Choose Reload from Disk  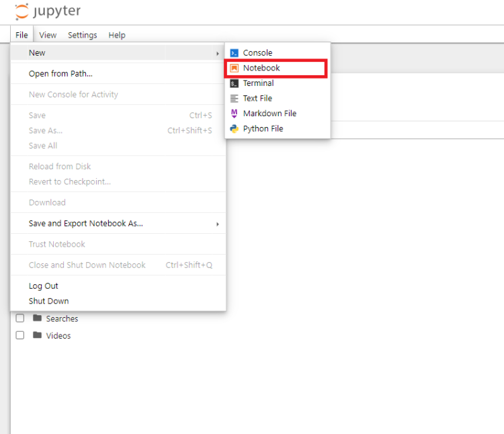[x=118, y=167]
